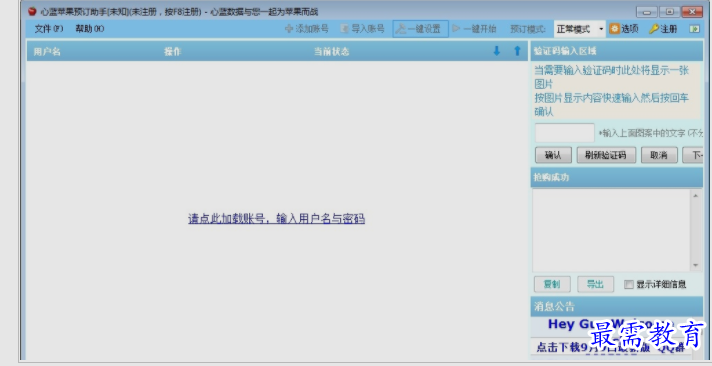Viewport: 712px width, 366px height.
Task: Click inside the 抢购成功 results text box
Action: [612, 231]
